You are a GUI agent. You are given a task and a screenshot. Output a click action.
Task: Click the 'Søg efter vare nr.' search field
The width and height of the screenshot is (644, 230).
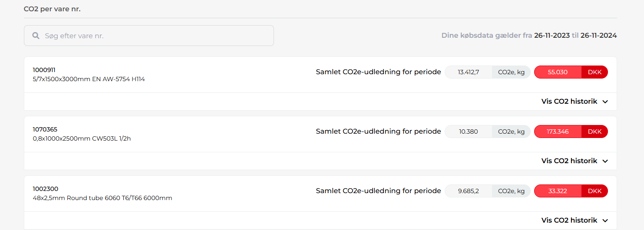point(156,36)
